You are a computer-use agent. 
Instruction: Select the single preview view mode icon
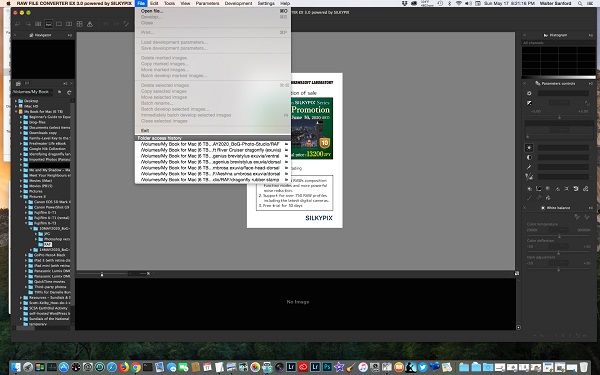(59, 24)
